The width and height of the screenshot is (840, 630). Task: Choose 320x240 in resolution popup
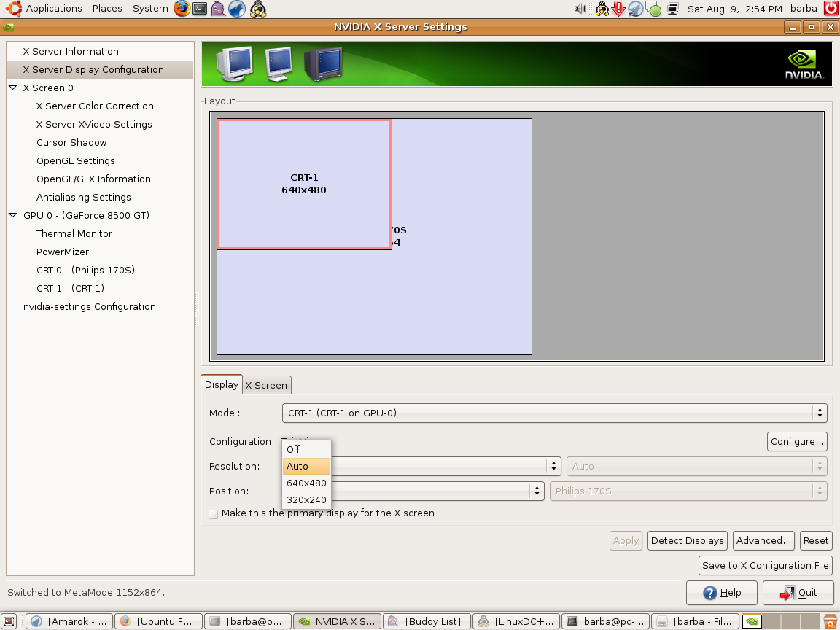point(306,499)
